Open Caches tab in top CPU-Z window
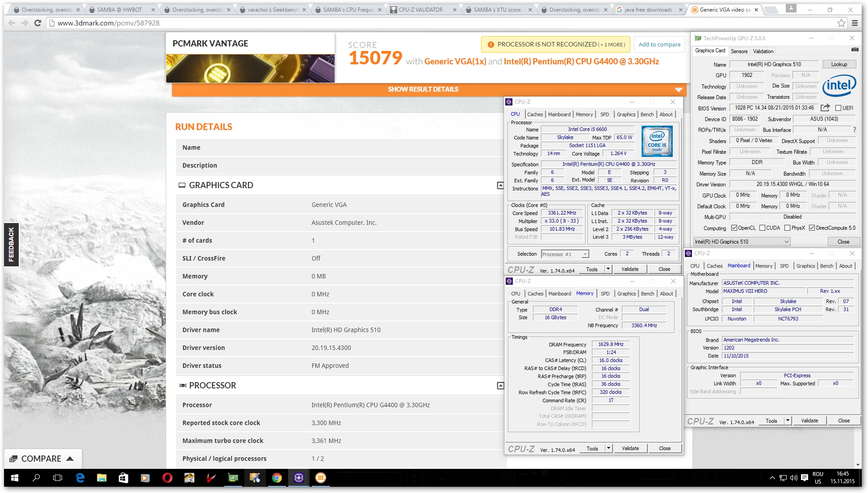 [535, 114]
